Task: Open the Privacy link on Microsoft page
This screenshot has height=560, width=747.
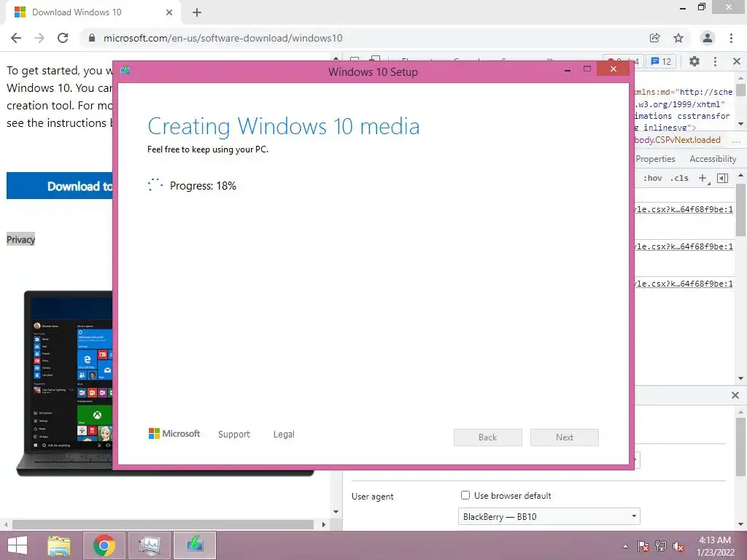Action: tap(21, 239)
